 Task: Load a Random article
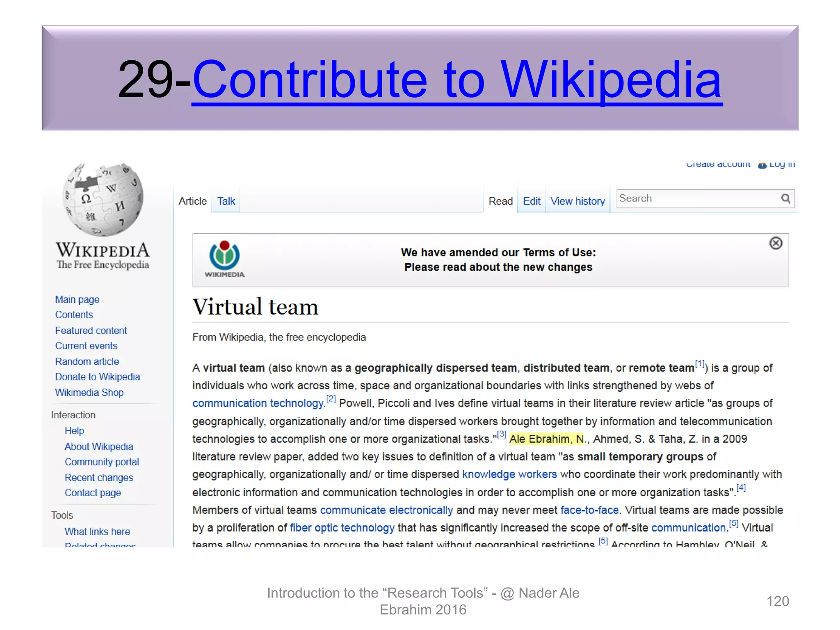[87, 362]
